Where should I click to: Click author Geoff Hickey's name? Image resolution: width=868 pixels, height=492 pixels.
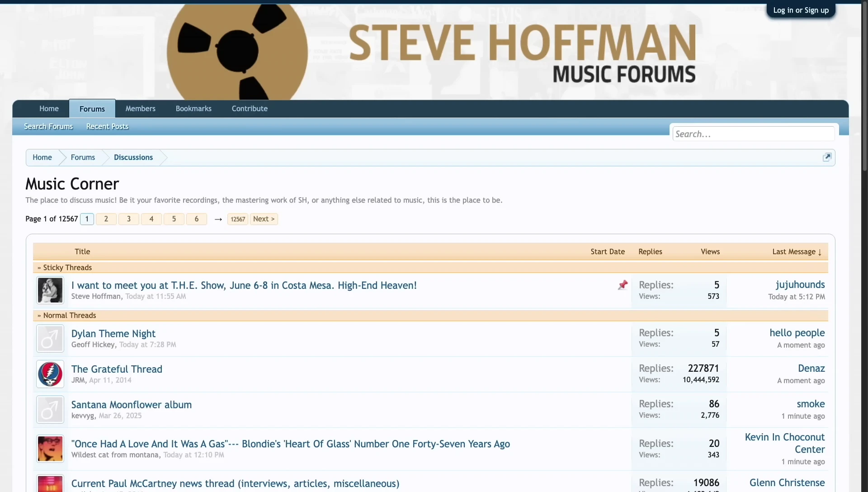point(93,345)
